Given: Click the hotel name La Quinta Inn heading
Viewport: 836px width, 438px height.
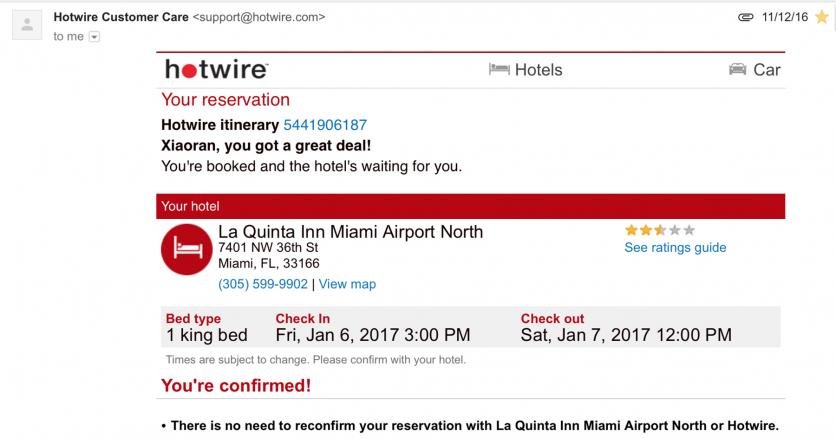Looking at the screenshot, I should coord(351,232).
